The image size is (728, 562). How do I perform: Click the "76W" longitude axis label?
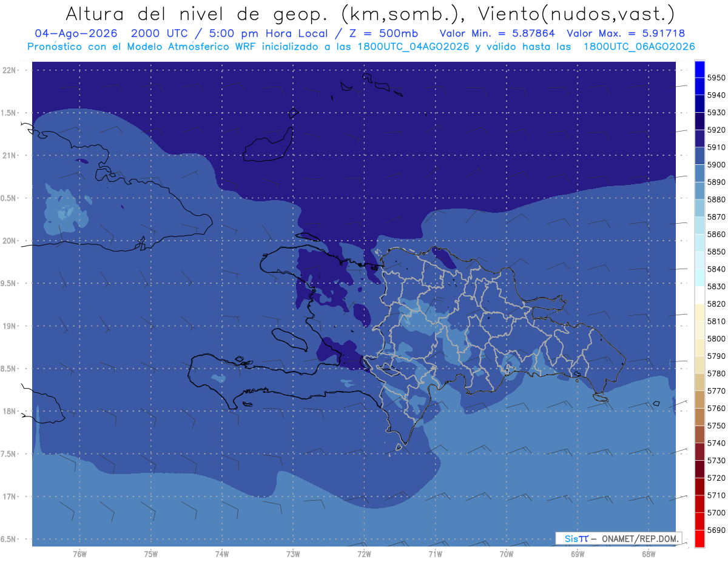(79, 554)
